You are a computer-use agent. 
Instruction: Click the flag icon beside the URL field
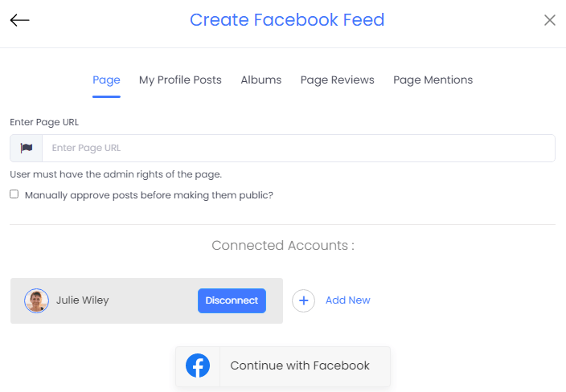click(27, 148)
